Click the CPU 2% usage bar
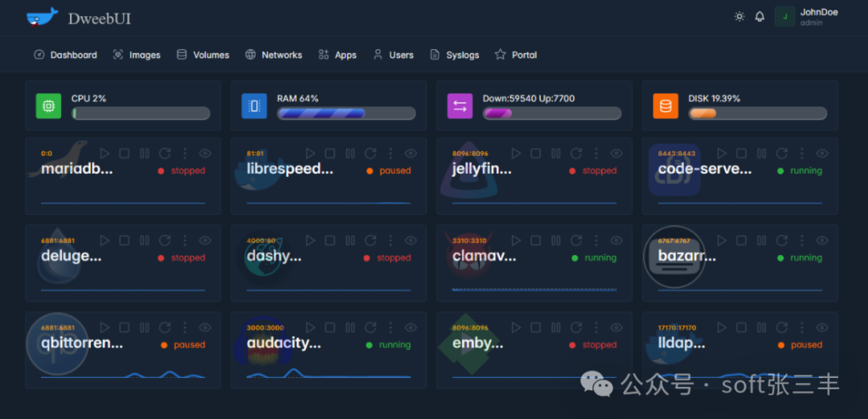The height and width of the screenshot is (419, 868). (141, 113)
